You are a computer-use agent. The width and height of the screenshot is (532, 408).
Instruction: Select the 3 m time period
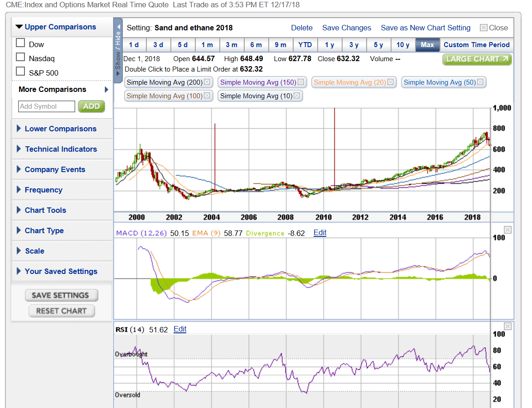[x=232, y=45]
